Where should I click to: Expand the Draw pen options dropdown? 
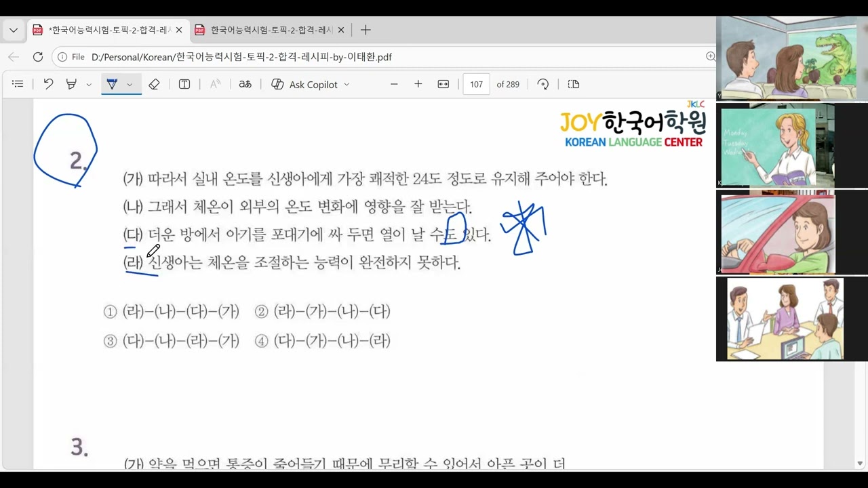point(130,85)
